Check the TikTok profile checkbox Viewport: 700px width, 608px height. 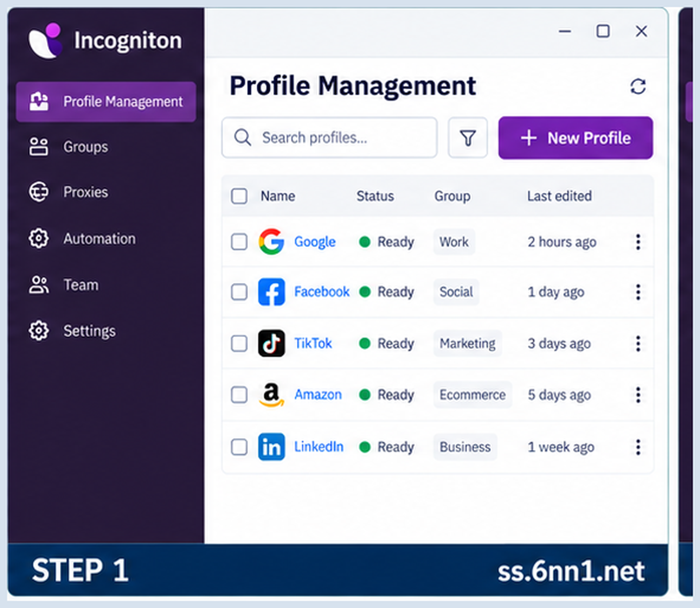239,343
